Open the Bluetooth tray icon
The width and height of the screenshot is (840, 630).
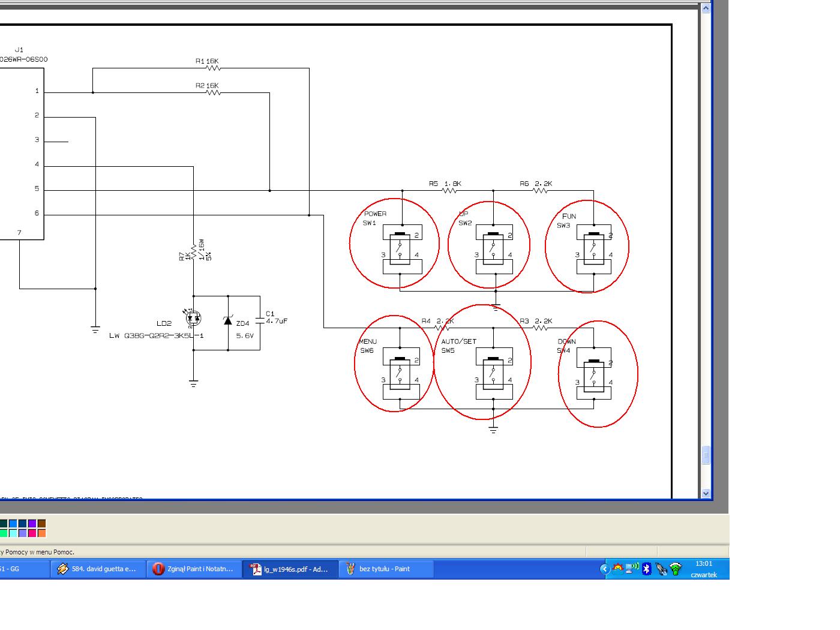[647, 569]
